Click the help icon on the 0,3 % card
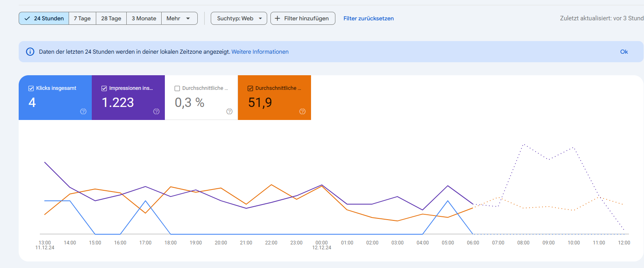This screenshot has width=644, height=268. (229, 111)
